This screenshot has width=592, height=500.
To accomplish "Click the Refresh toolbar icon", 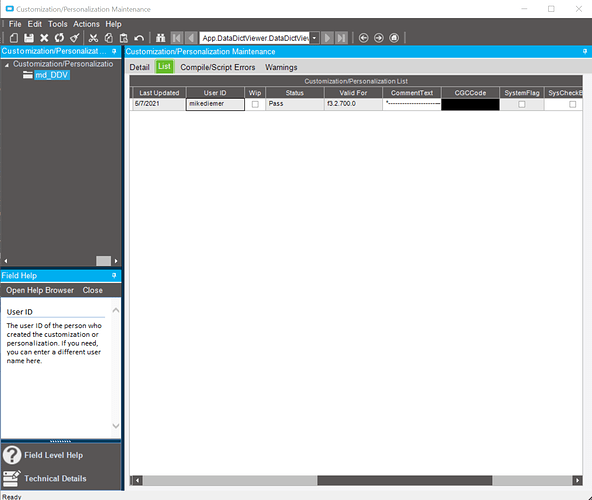I will (59, 38).
